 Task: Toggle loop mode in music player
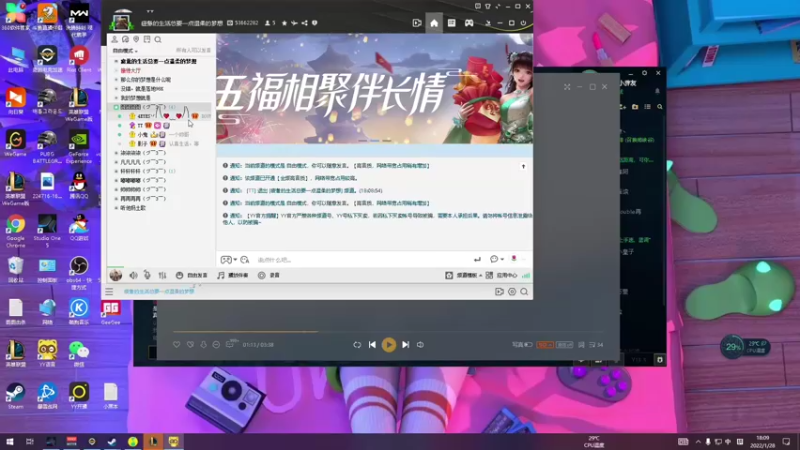[x=357, y=345]
